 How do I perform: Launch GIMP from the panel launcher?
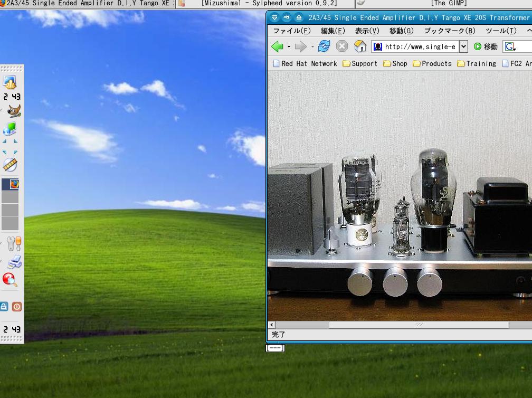12,111
